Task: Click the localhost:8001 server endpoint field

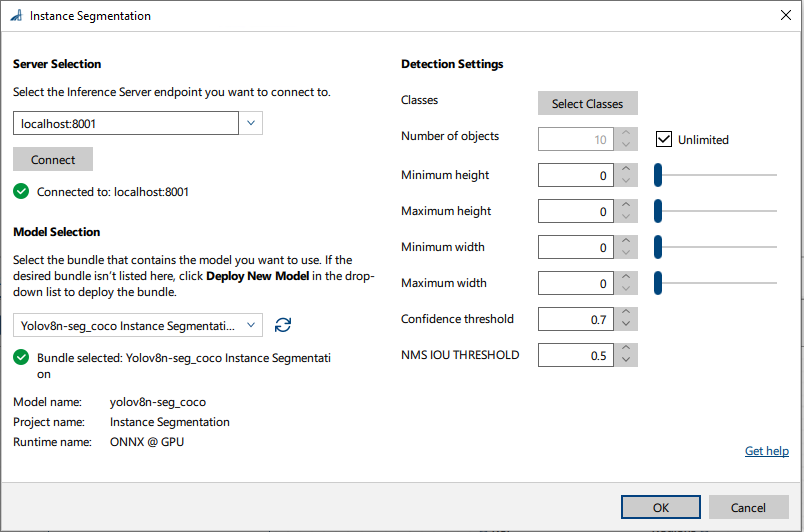Action: point(126,123)
